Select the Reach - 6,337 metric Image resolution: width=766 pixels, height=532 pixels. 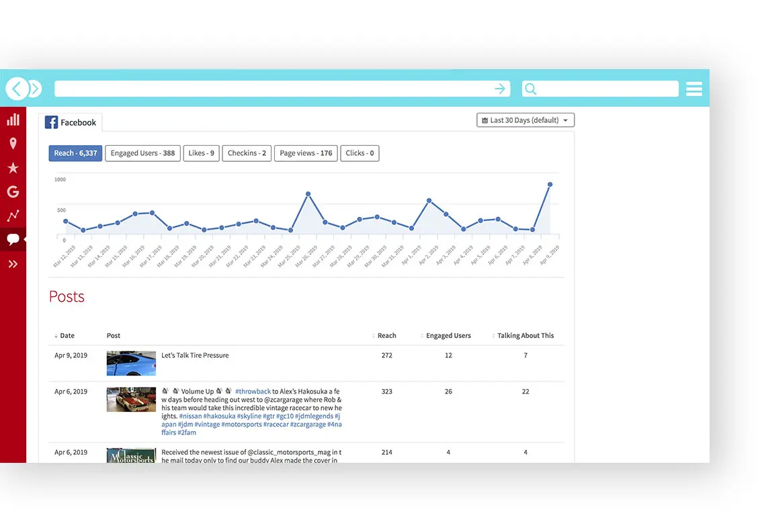coord(75,153)
